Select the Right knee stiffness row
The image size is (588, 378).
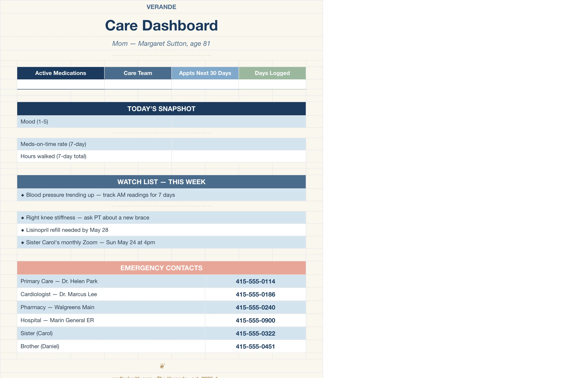[161, 218]
